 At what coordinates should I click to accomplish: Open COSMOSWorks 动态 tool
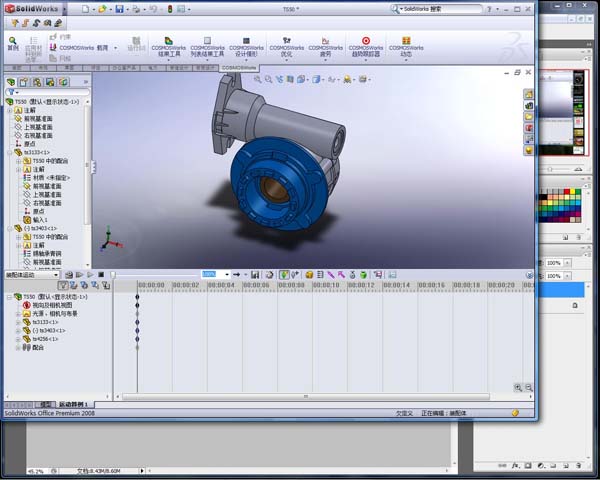[406, 47]
